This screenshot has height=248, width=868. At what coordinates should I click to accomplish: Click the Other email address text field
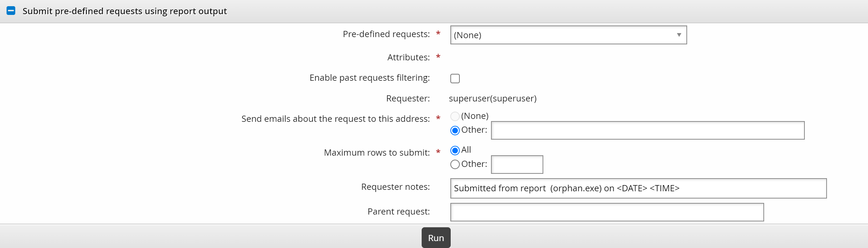click(647, 130)
